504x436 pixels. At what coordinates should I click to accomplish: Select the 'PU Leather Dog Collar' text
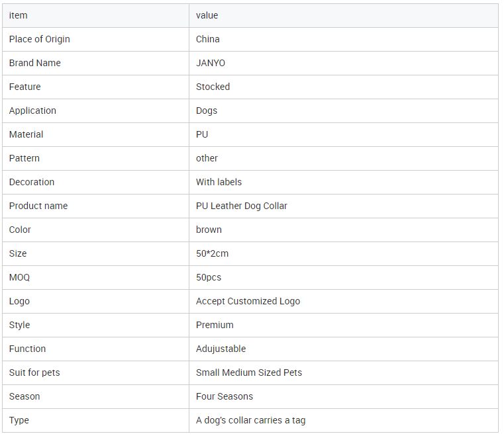pos(242,206)
